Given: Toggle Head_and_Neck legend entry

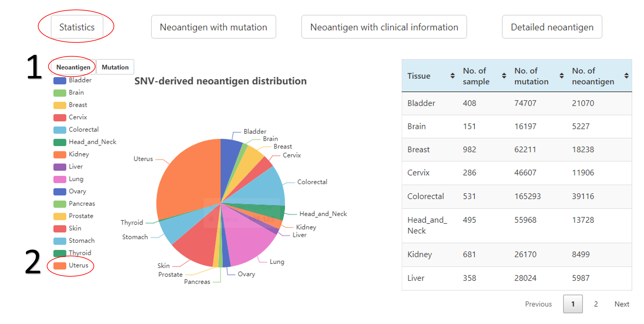Looking at the screenshot, I should [x=85, y=142].
